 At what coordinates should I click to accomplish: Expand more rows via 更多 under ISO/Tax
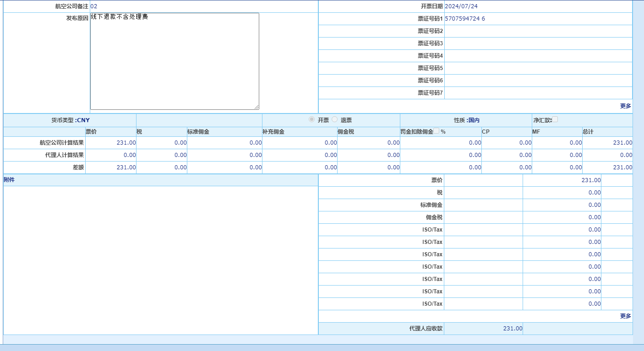click(x=625, y=316)
